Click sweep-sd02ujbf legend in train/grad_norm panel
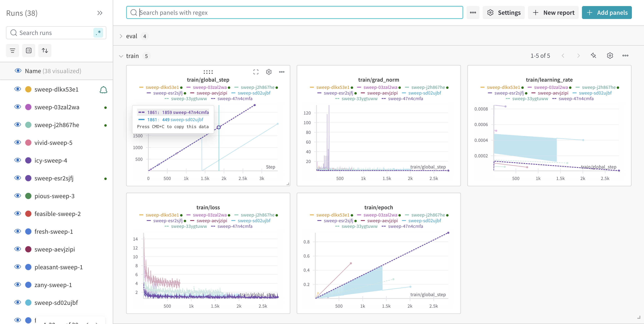 (424, 93)
